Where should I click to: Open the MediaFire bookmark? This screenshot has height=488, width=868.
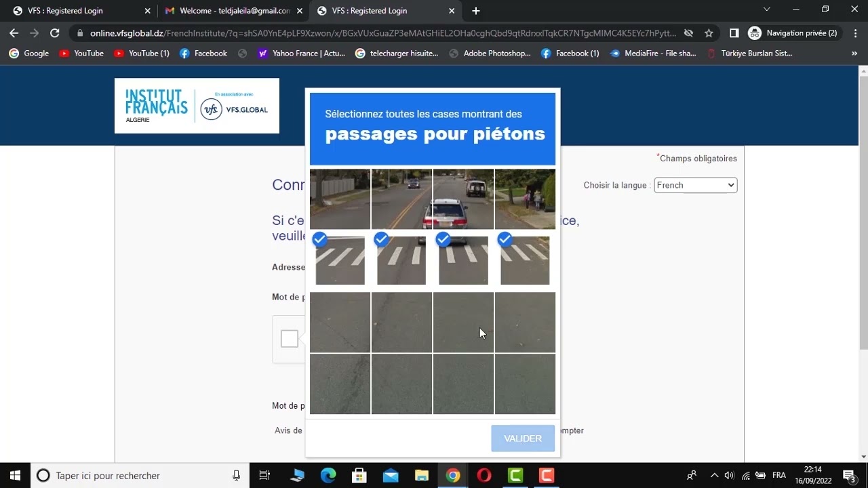[653, 53]
